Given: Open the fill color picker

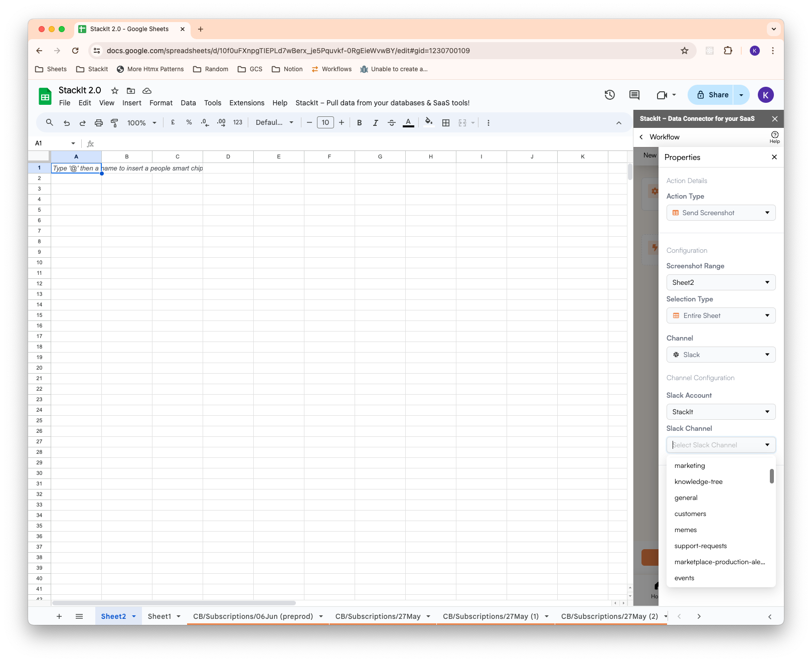Looking at the screenshot, I should tap(429, 122).
